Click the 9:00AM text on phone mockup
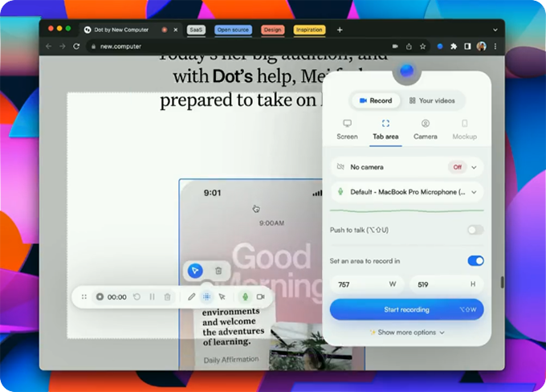The height and width of the screenshot is (392, 546). 271,223
